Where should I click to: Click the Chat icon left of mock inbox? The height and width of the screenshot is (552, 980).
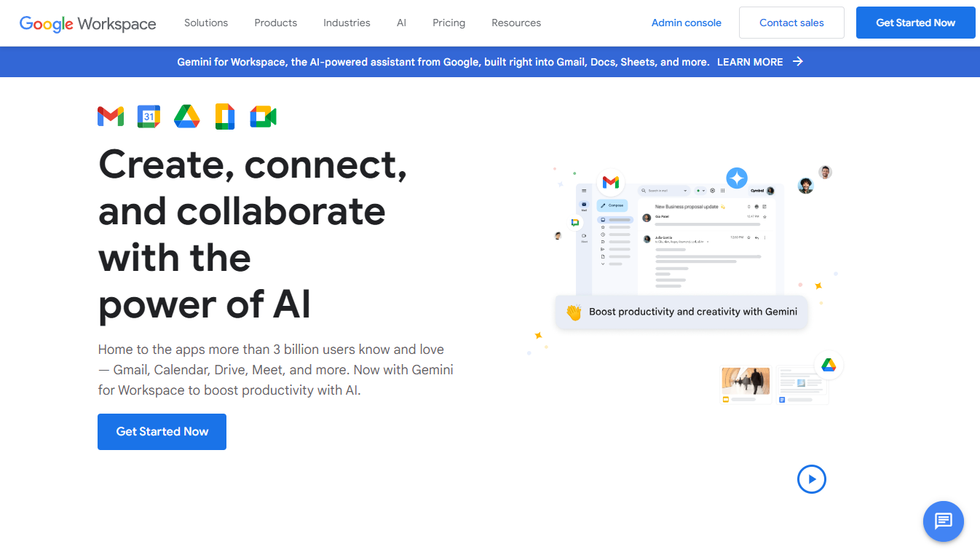click(x=575, y=222)
